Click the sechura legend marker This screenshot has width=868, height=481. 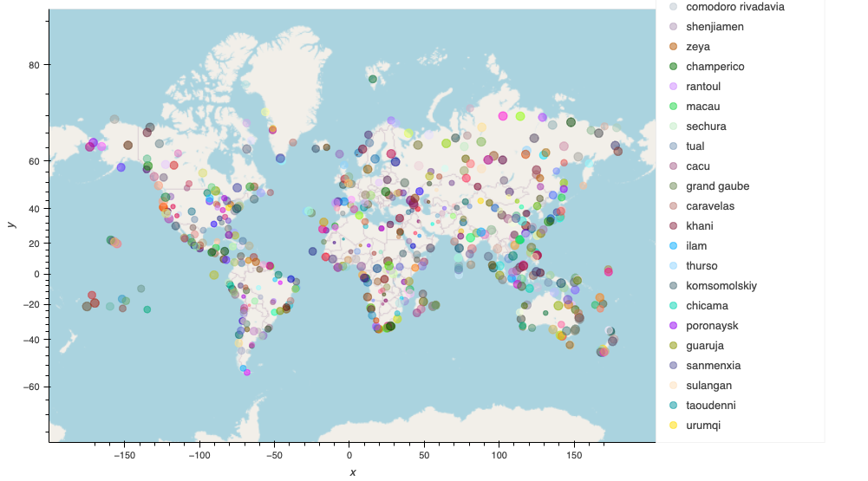coord(673,127)
